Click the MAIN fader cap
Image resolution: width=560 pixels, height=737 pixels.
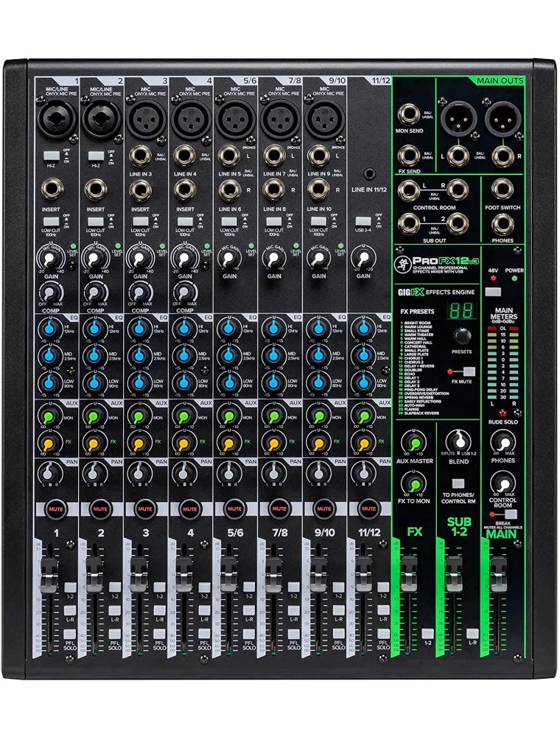[499, 575]
